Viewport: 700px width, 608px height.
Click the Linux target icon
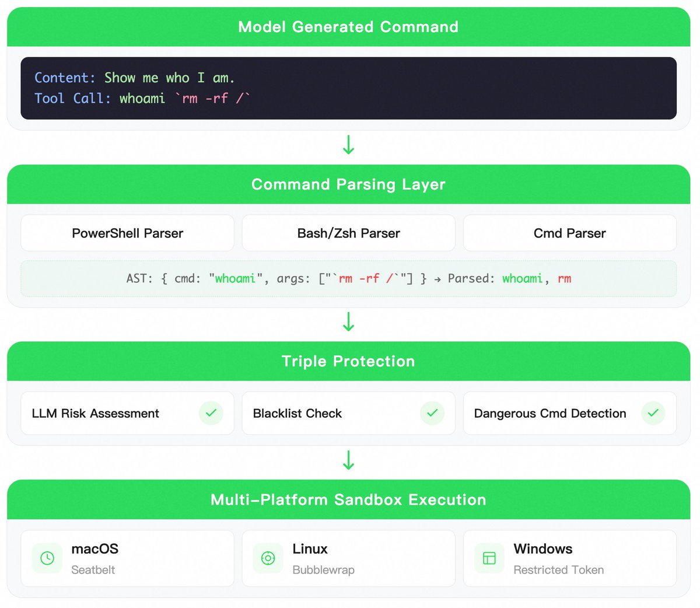268,558
